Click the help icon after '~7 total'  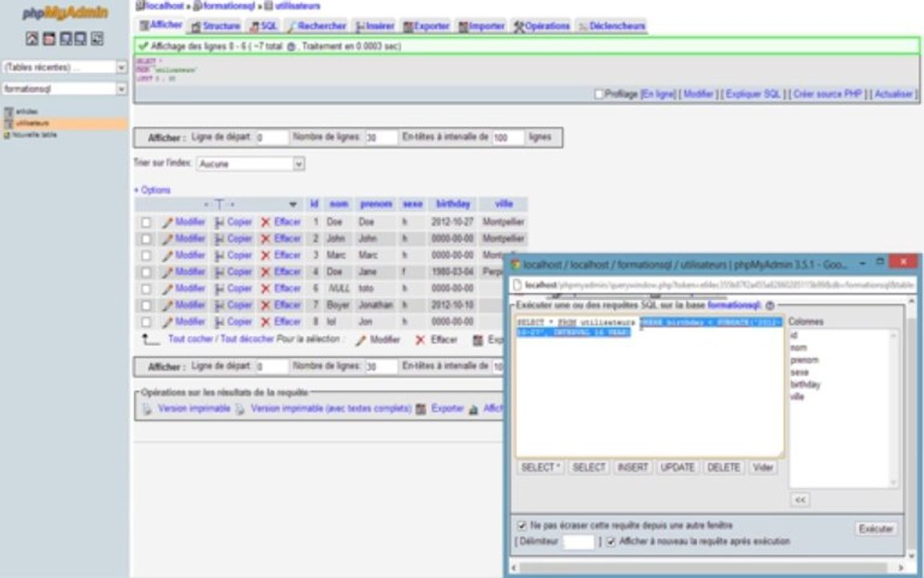point(290,47)
